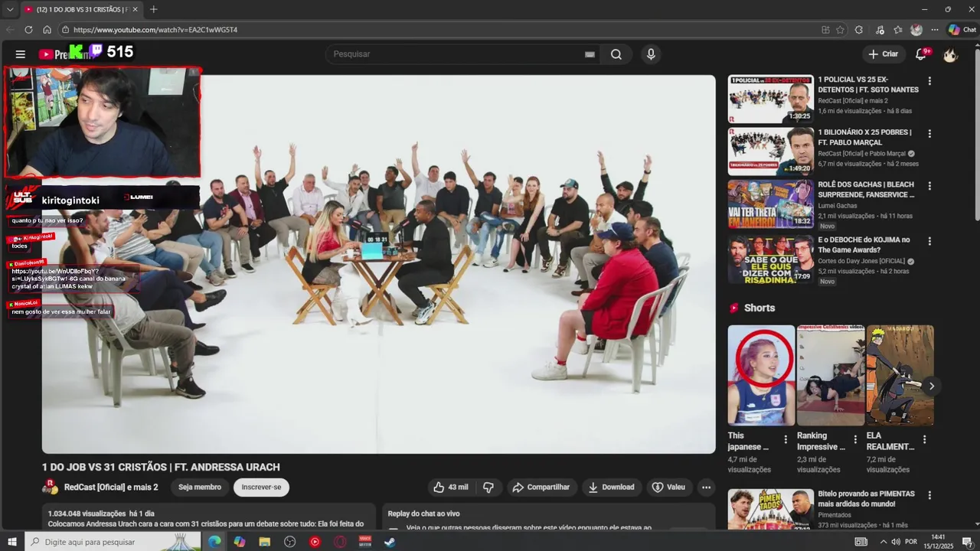Image resolution: width=980 pixels, height=551 pixels.
Task: Open 'Bitelo provando as PIMENTAS' video title
Action: (x=868, y=499)
